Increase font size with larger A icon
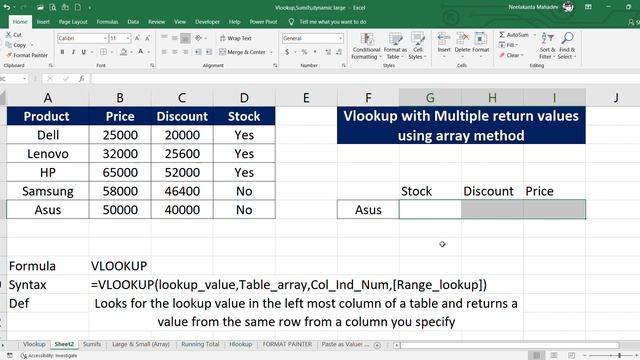Image resolution: width=640 pixels, height=360 pixels. pyautogui.click(x=137, y=38)
